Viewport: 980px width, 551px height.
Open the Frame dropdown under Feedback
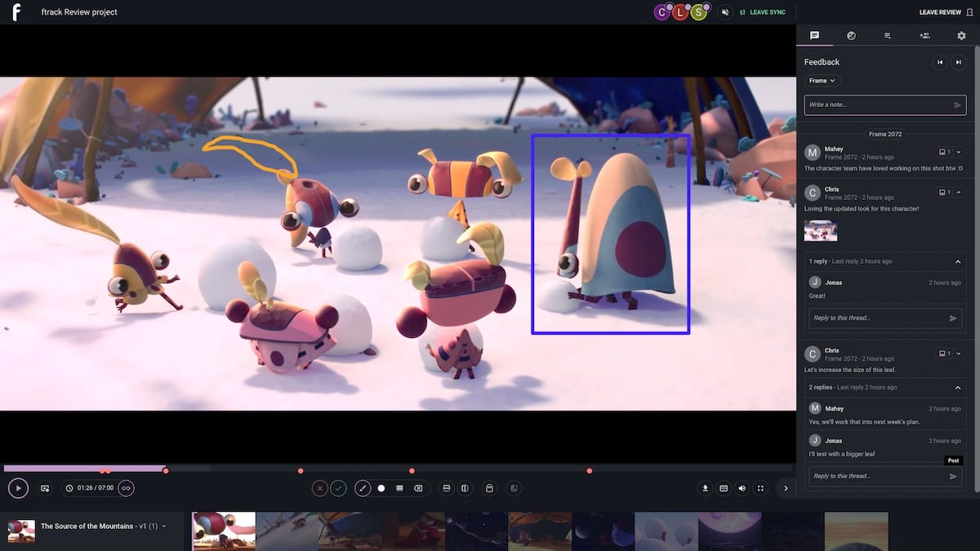tap(822, 81)
